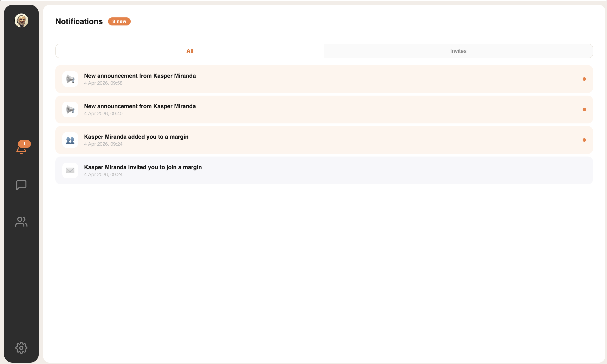Click the megaphone icon on the 09:40 announcement
The width and height of the screenshot is (607, 364).
[x=70, y=110]
